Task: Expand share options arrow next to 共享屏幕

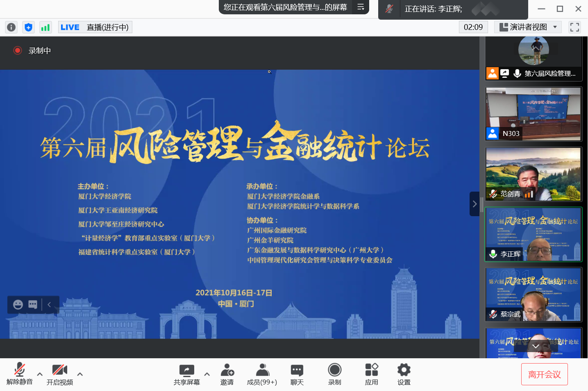Action: click(207, 374)
